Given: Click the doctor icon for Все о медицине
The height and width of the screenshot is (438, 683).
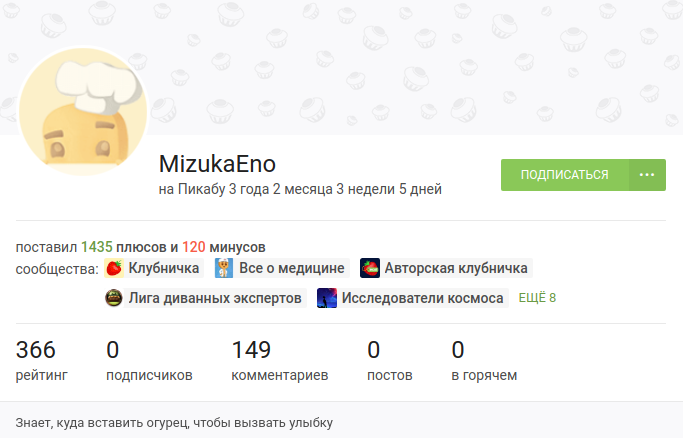Looking at the screenshot, I should (x=224, y=268).
